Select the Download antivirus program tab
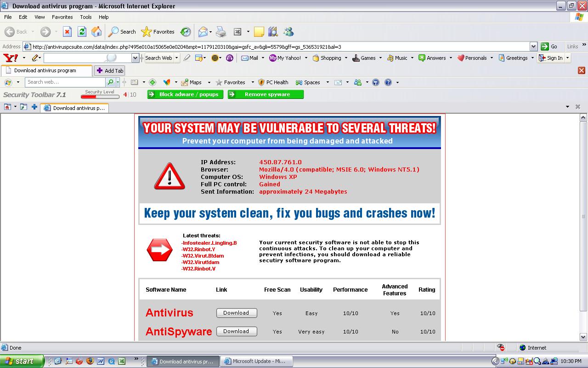The image size is (588, 368). pyautogui.click(x=45, y=70)
